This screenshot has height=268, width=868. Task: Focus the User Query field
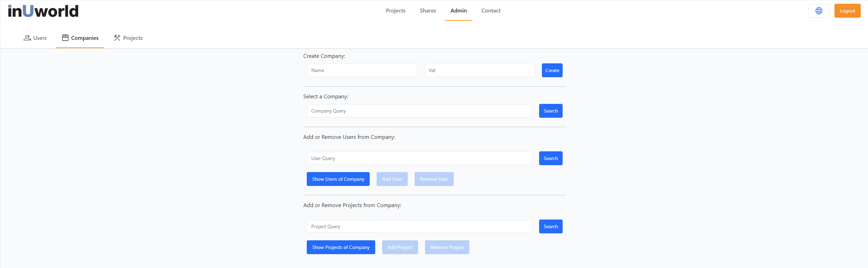pyautogui.click(x=419, y=158)
